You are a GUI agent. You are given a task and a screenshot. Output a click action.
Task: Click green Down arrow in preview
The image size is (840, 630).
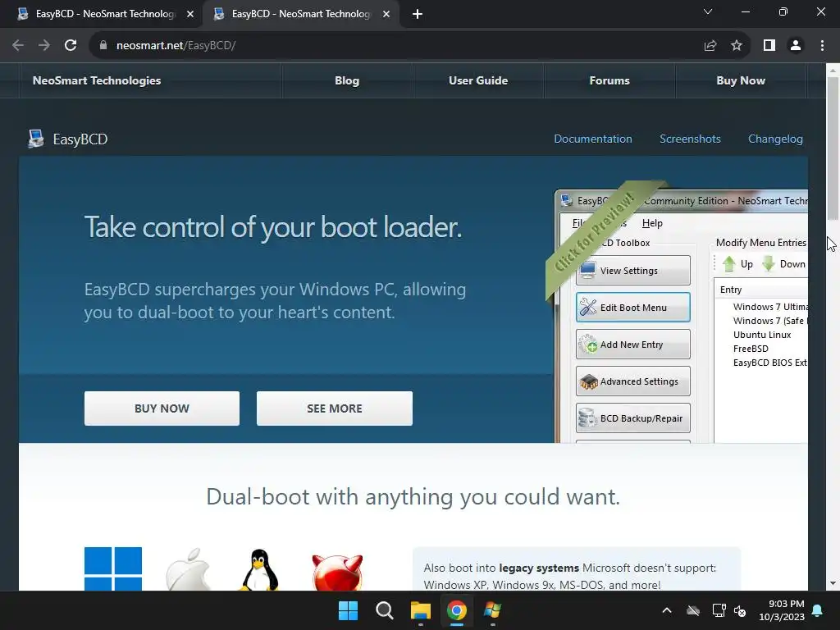point(769,263)
